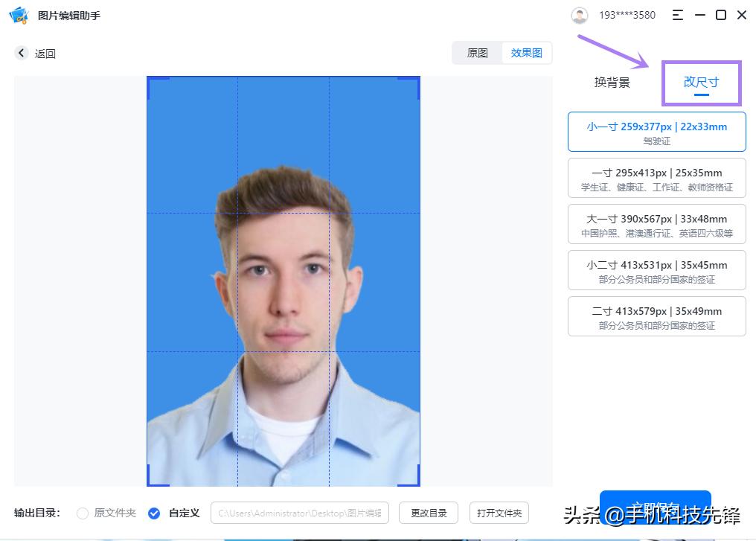Switch to the 原图 view

coord(477,53)
